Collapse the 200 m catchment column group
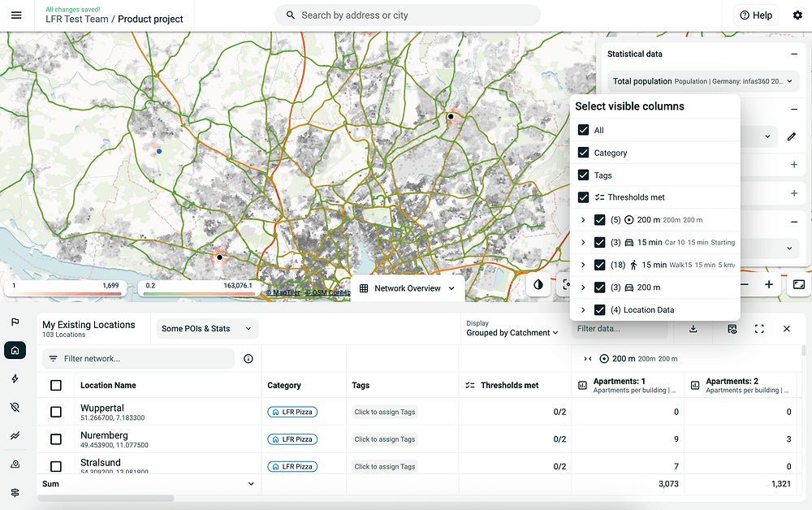This screenshot has width=812, height=510. tap(588, 359)
